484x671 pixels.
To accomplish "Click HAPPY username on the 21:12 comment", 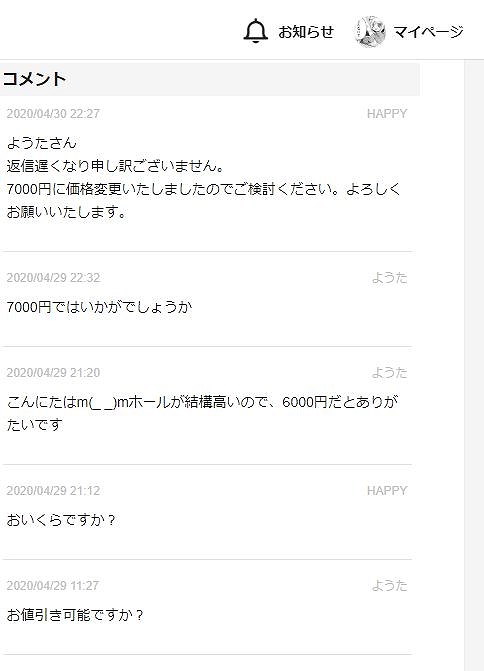I will click(387, 490).
